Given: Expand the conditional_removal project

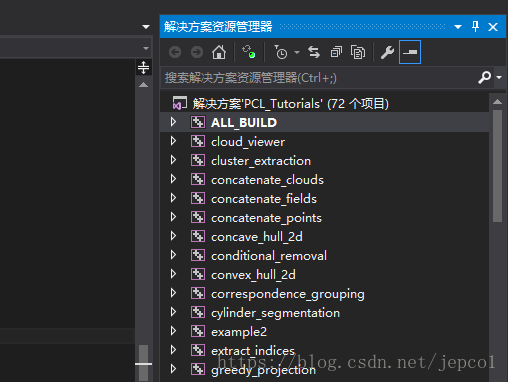Looking at the screenshot, I should coord(173,255).
